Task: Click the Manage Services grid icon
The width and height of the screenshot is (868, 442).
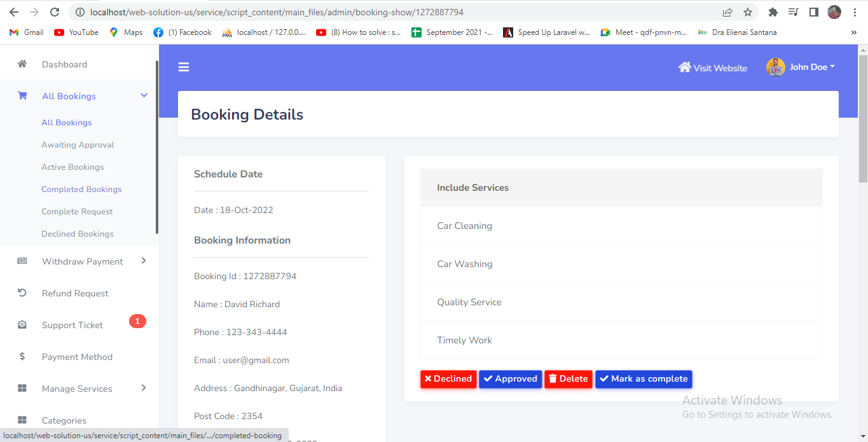Action: click(22, 389)
